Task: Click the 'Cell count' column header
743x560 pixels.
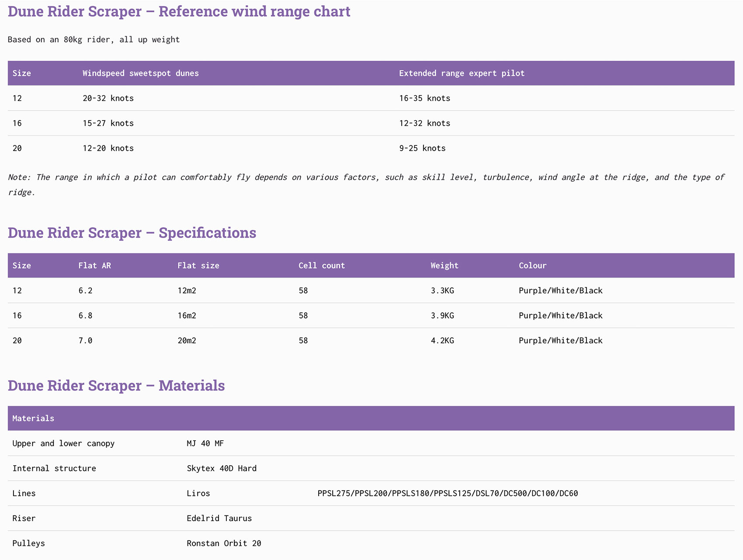Action: point(321,266)
